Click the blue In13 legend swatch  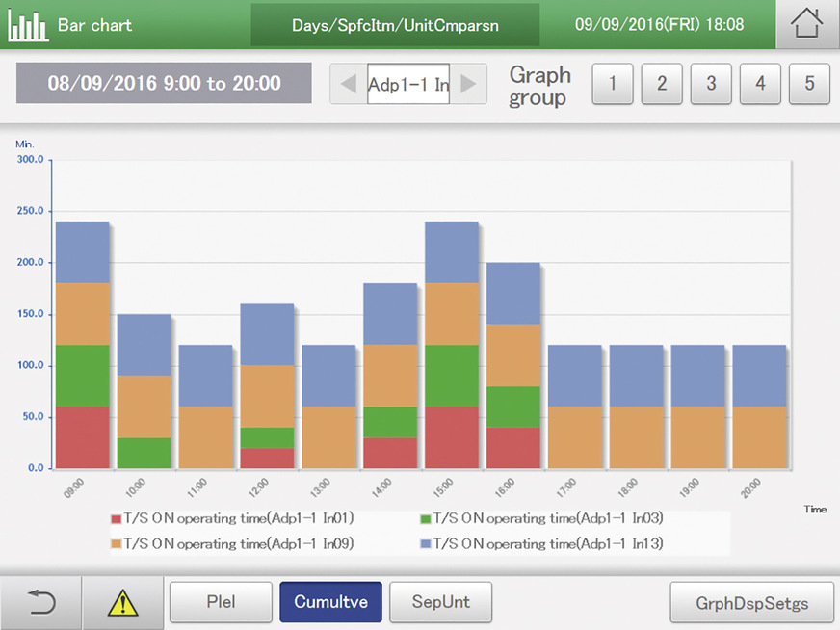pos(425,544)
